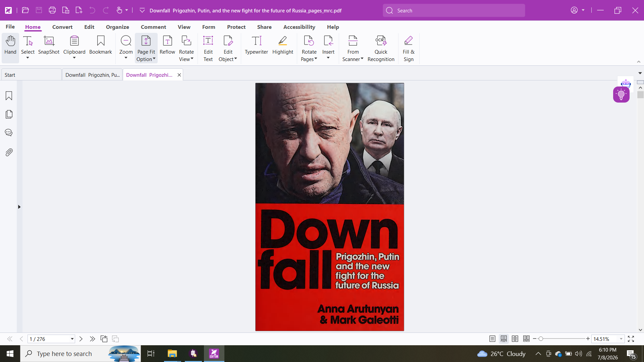
Task: Collapse the ribbon with the chevron
Action: [639, 62]
